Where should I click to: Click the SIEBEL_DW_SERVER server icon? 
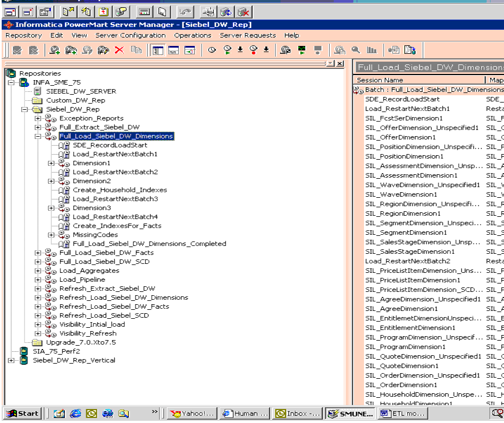click(x=38, y=91)
